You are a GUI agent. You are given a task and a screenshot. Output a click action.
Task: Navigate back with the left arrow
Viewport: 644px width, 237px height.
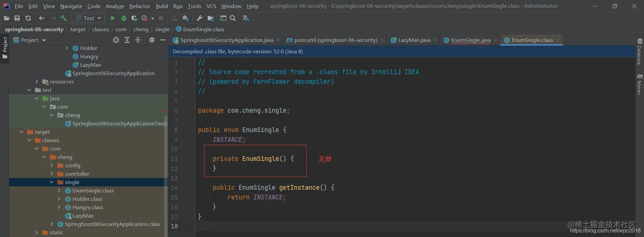click(42, 18)
